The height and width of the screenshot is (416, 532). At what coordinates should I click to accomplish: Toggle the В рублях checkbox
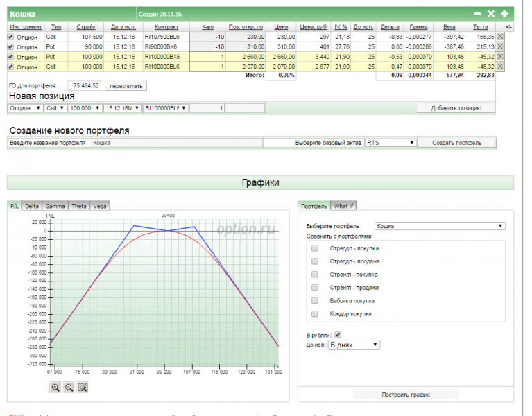pyautogui.click(x=338, y=335)
